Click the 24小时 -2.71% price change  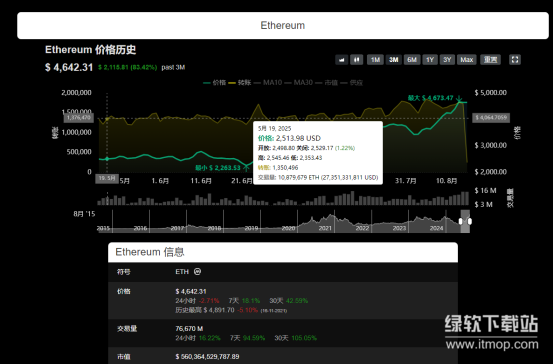(x=197, y=301)
